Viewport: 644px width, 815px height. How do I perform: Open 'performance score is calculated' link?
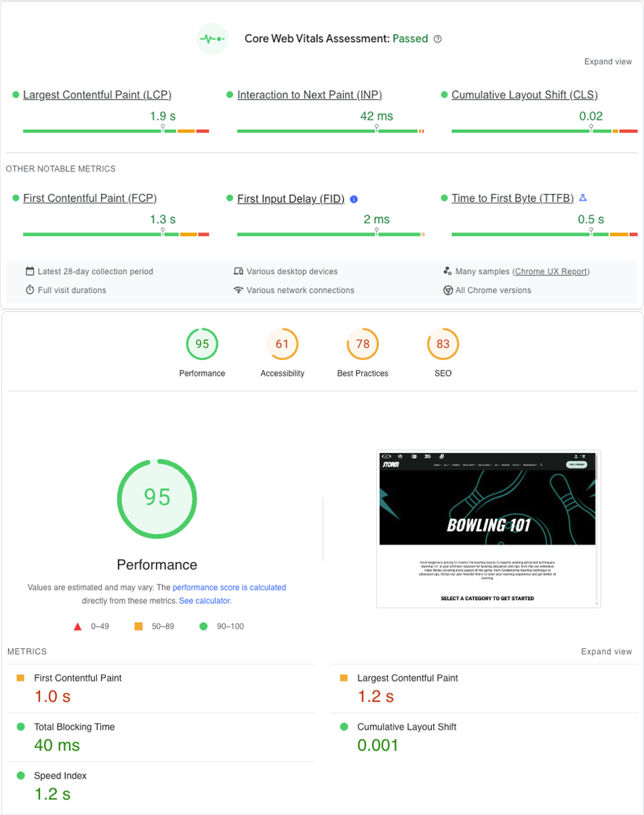(229, 588)
